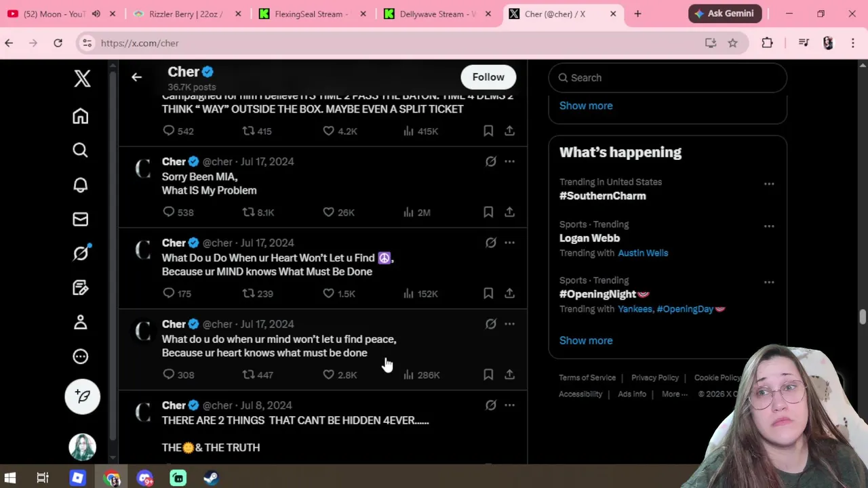The image size is (868, 488).
Task: Reload the page
Action: click(58, 43)
